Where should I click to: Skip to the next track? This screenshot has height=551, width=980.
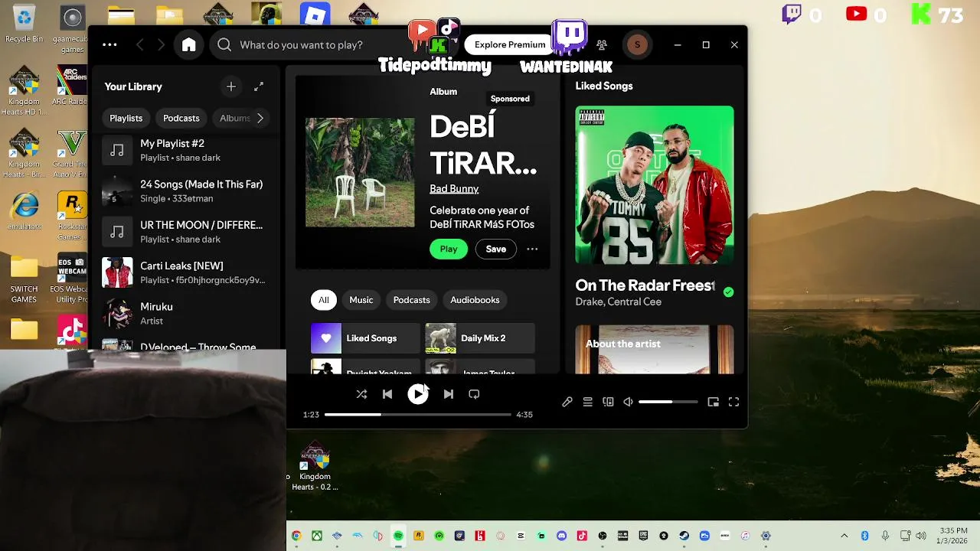[x=449, y=394]
